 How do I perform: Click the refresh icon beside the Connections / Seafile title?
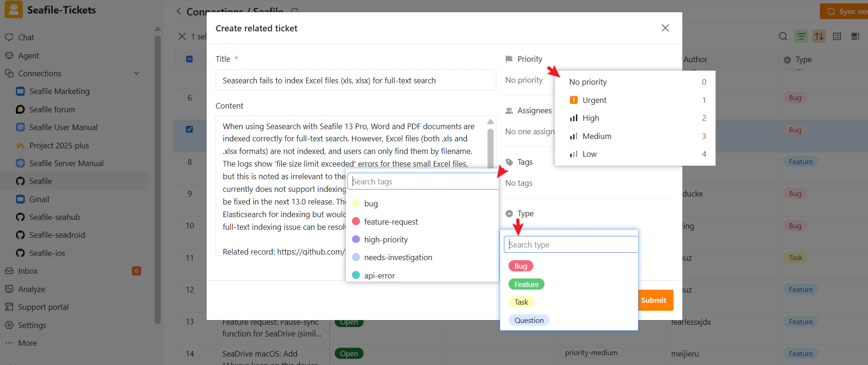[294, 10]
